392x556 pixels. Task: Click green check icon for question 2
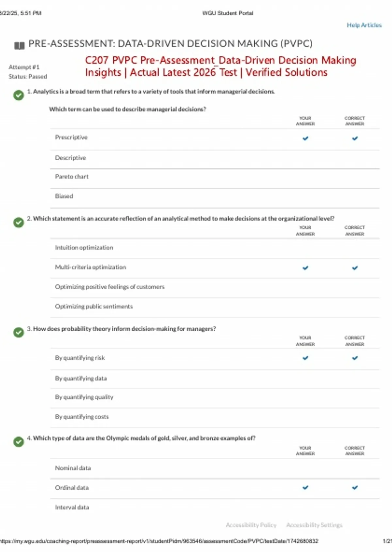click(19, 222)
